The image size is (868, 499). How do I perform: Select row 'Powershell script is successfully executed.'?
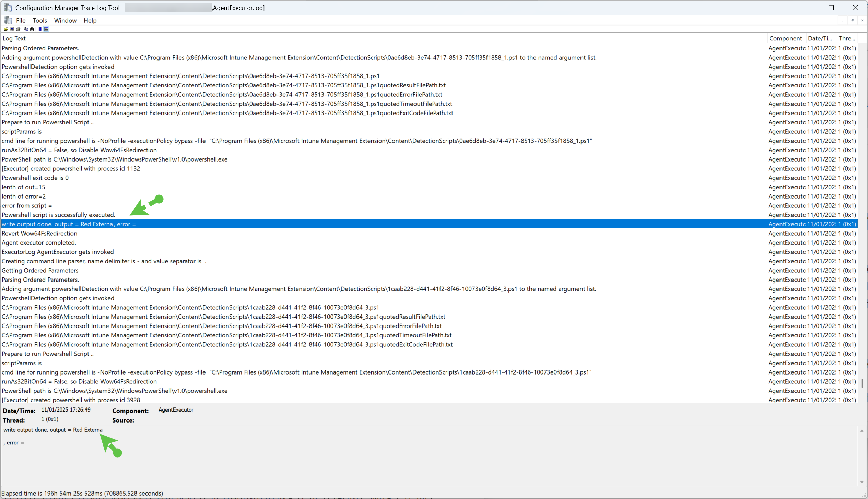(429, 215)
